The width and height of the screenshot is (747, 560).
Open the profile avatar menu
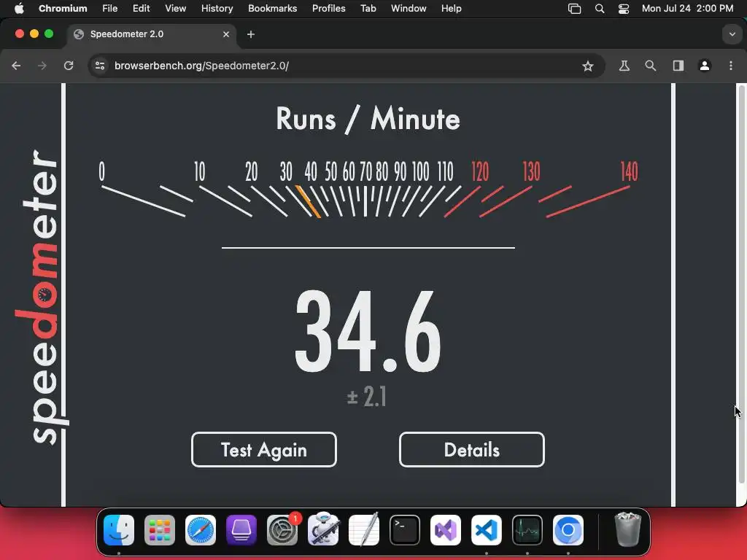(x=705, y=66)
